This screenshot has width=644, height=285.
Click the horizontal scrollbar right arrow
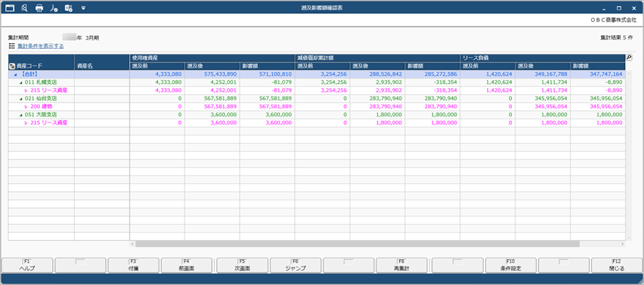coord(623,244)
